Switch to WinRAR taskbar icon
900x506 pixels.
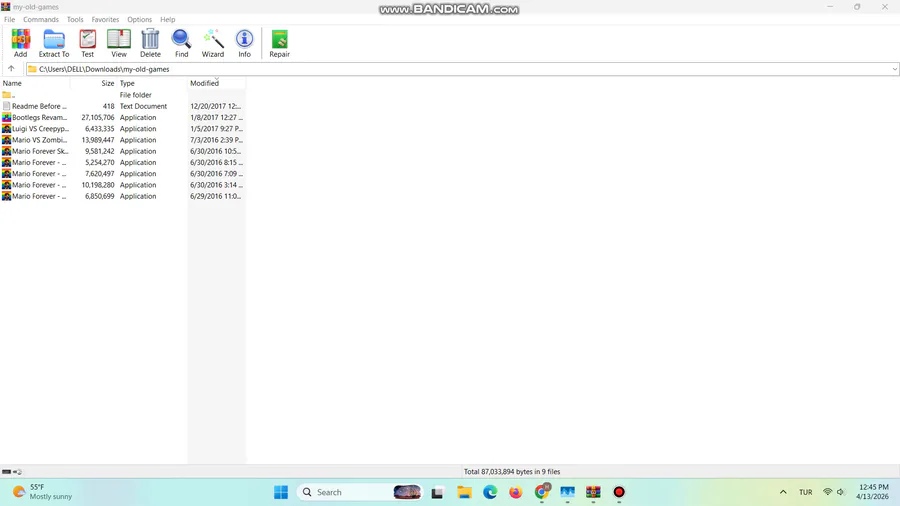click(x=593, y=492)
